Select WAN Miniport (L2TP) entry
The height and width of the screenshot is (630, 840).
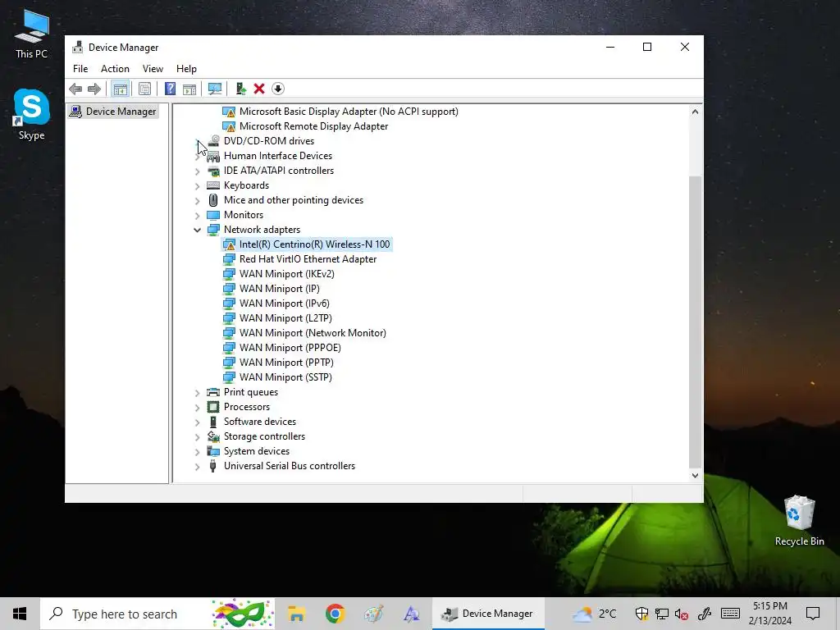point(285,318)
